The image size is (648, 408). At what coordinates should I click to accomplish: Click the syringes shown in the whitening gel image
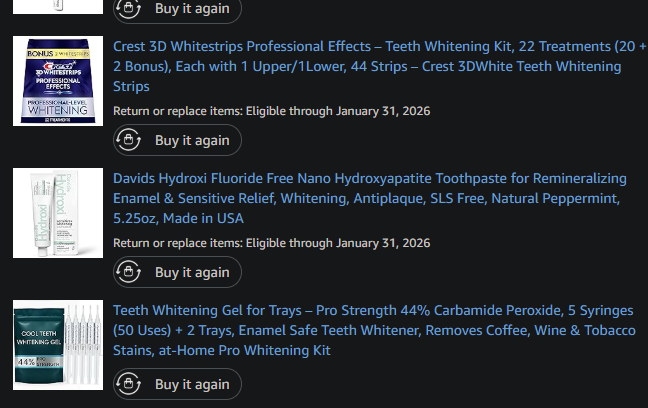(84, 342)
